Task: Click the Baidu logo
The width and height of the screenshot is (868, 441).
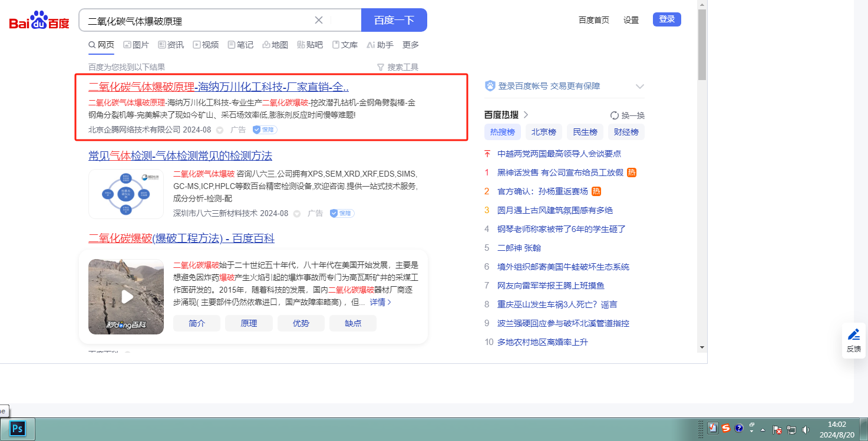Action: pyautogui.click(x=39, y=21)
